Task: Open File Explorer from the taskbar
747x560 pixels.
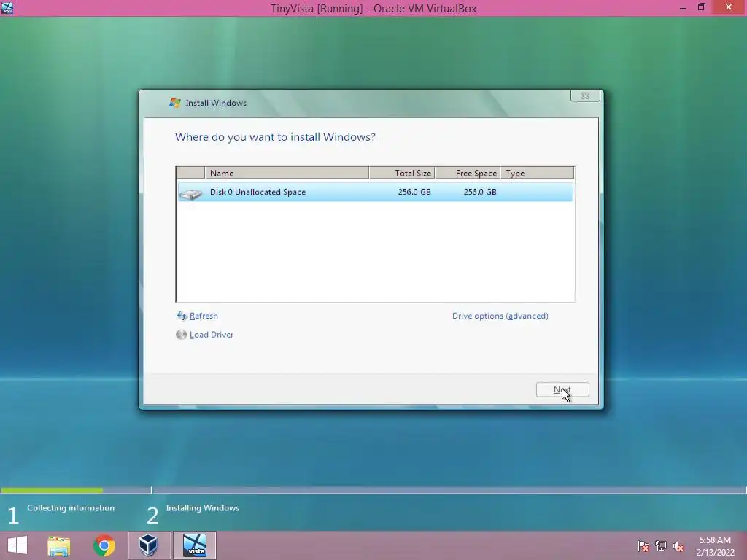Action: pyautogui.click(x=59, y=545)
